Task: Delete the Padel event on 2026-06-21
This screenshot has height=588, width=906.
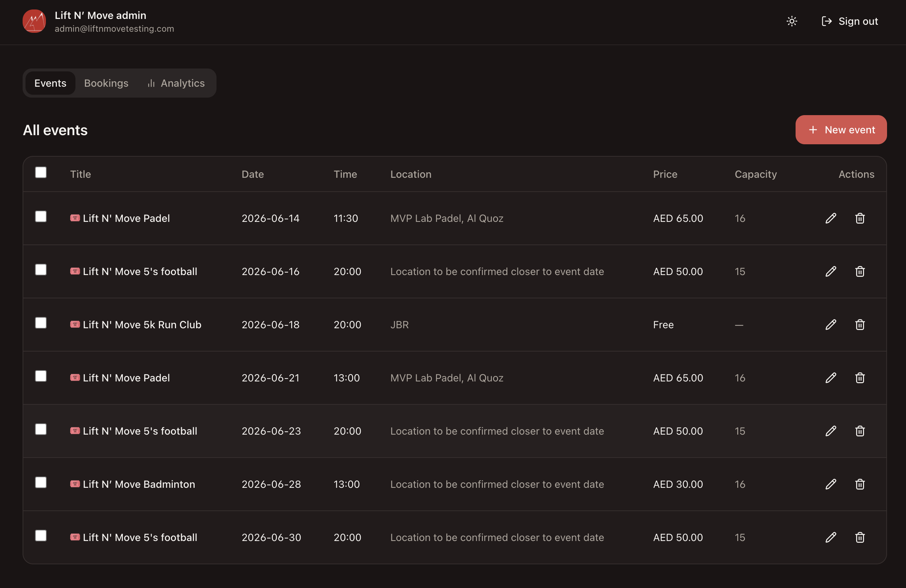Action: point(860,378)
